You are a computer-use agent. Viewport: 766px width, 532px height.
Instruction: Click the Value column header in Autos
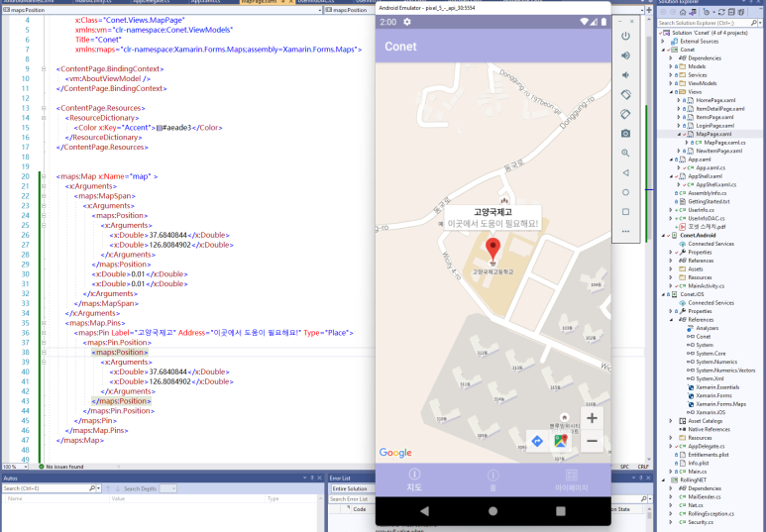118,498
